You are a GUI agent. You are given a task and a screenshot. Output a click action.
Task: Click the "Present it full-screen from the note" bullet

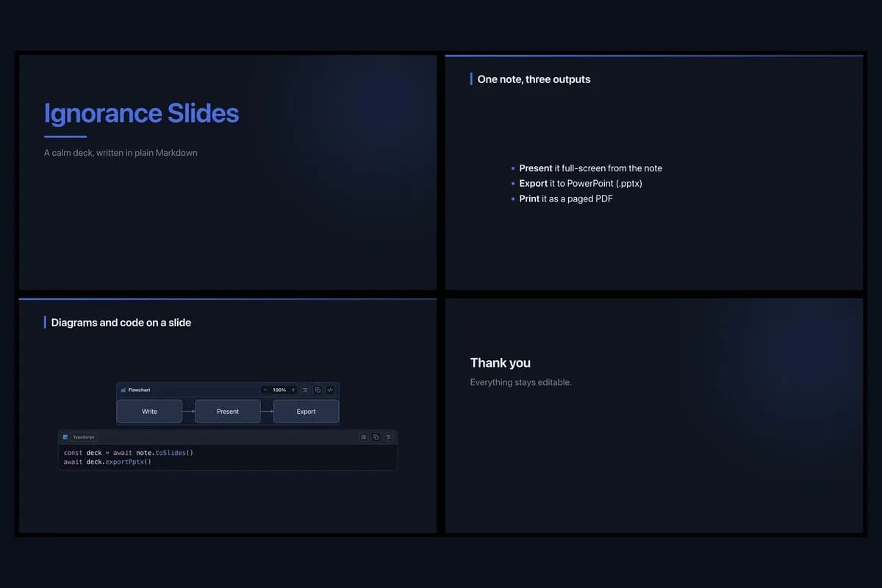coord(590,168)
